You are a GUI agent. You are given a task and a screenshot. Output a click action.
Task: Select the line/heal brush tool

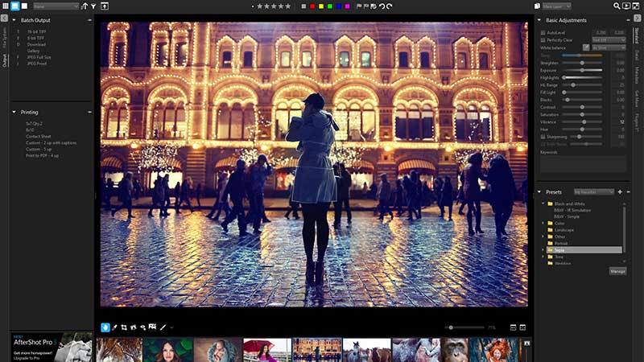(x=163, y=327)
